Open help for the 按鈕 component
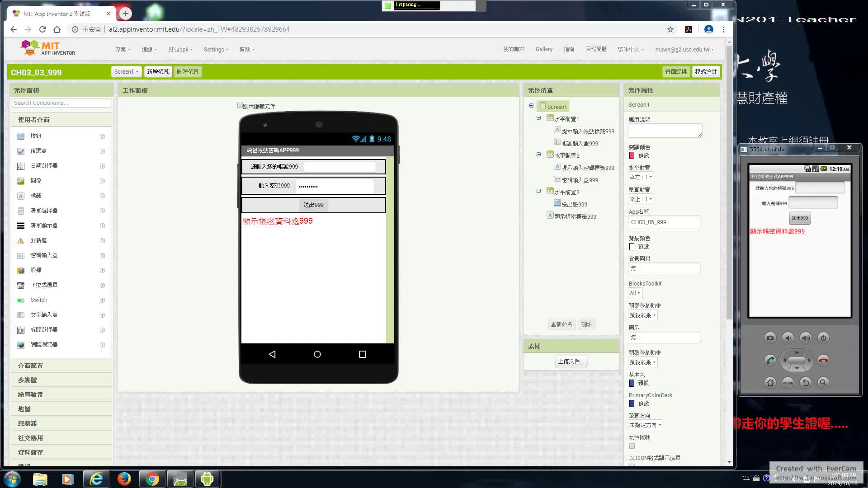 tap(102, 136)
